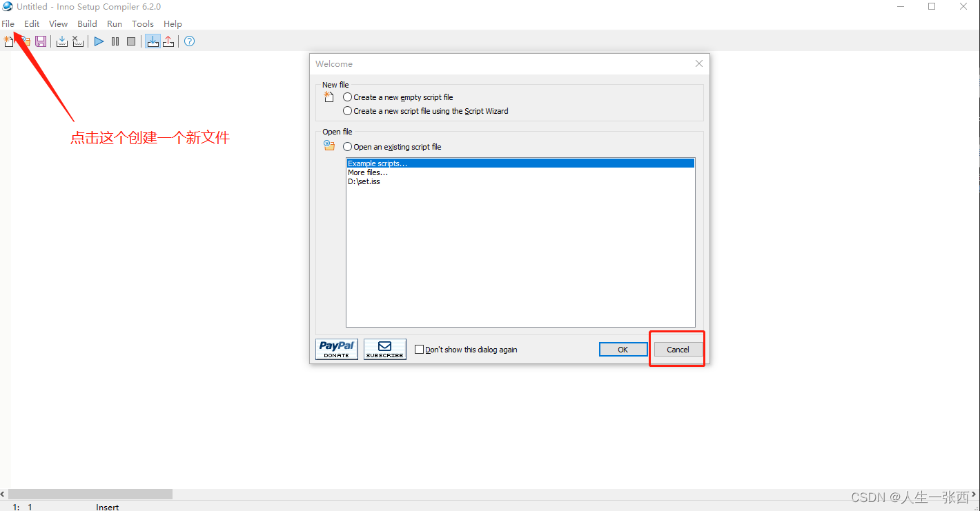This screenshot has width=980, height=511.
Task: Click the Cancel button
Action: click(678, 350)
